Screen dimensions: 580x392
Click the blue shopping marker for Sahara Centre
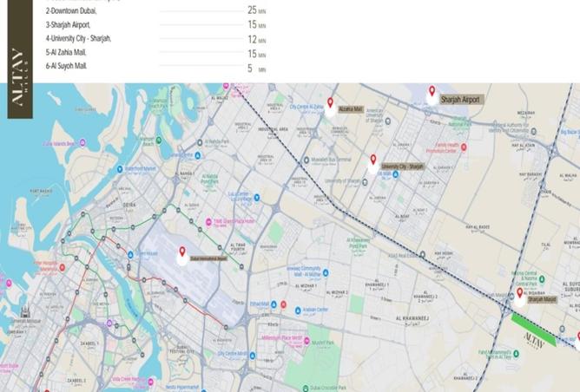[x=197, y=155]
